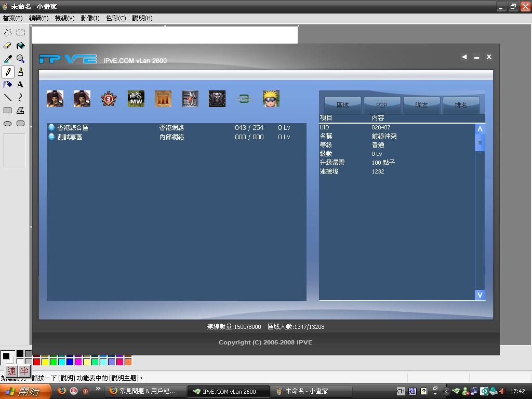Click the left arrow button in IPvE header
The width and height of the screenshot is (532, 399).
[464, 57]
